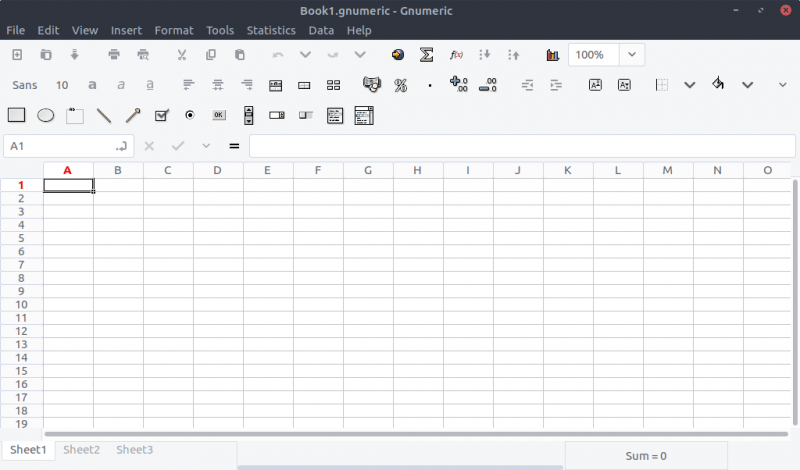Click column header G
The image size is (800, 470).
pos(368,170)
